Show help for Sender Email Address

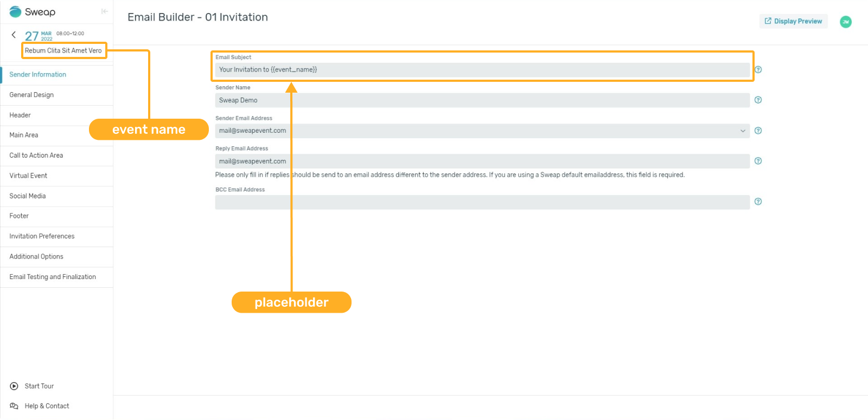pyautogui.click(x=758, y=131)
